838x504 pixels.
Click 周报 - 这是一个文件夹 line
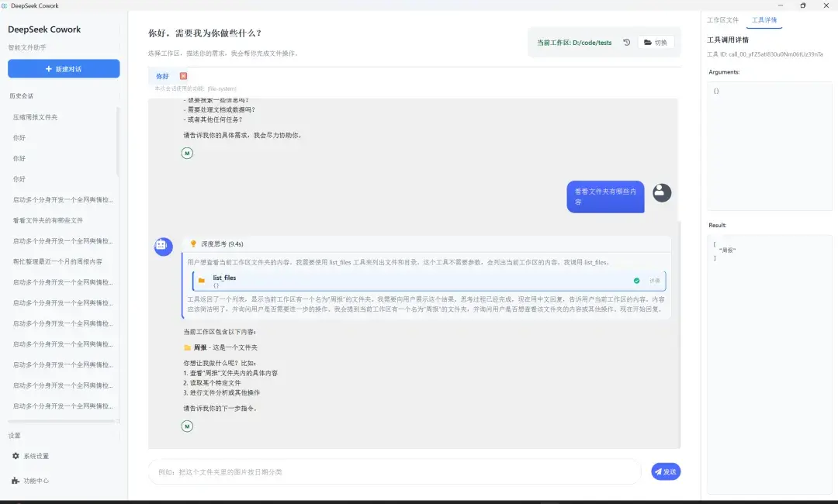pos(220,347)
